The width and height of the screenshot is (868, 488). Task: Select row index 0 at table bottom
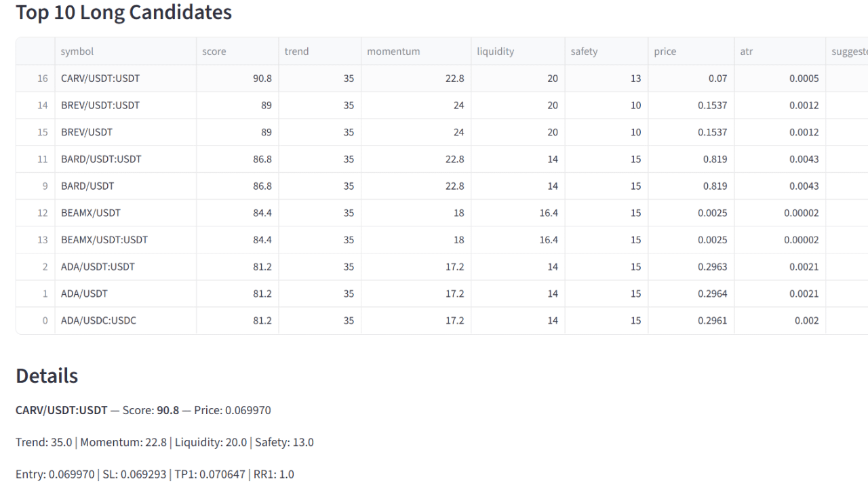(45, 321)
